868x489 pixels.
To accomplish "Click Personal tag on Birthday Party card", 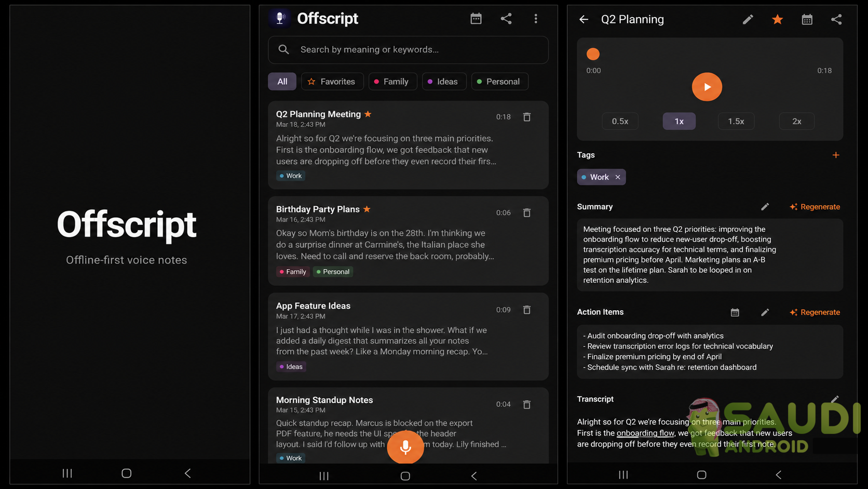I will click(333, 272).
